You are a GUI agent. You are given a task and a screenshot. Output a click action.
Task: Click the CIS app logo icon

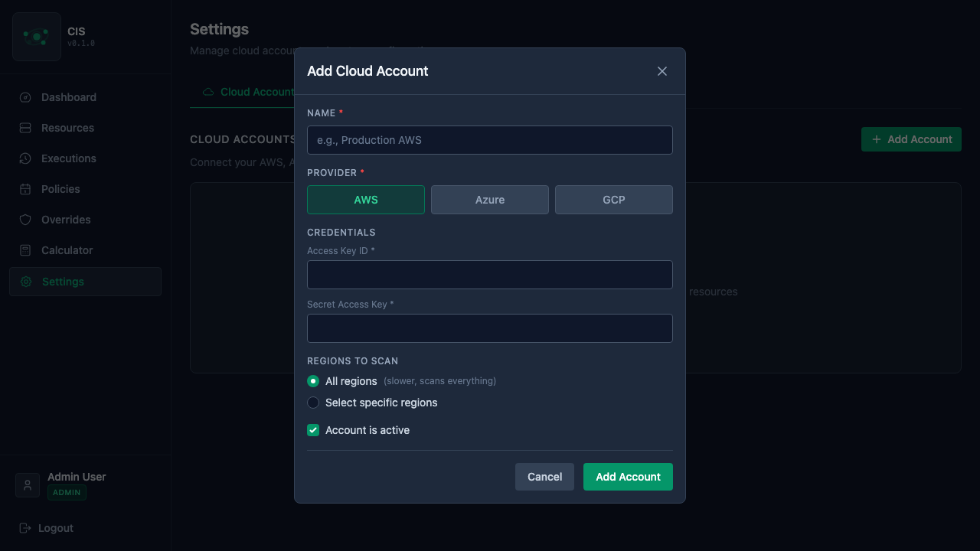(37, 37)
